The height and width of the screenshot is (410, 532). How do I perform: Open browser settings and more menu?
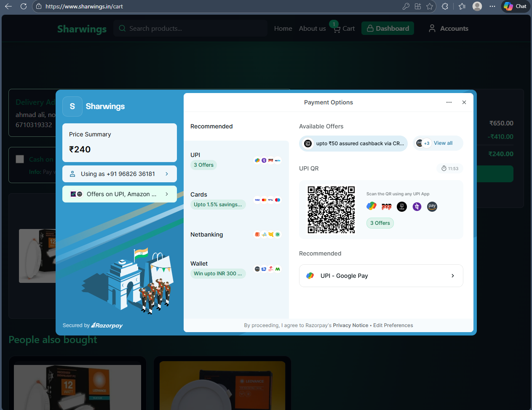492,6
